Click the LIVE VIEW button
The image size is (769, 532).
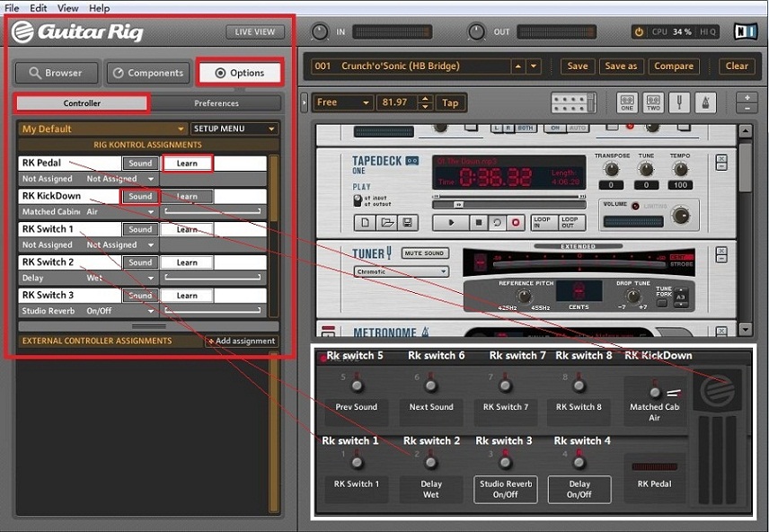pos(255,31)
